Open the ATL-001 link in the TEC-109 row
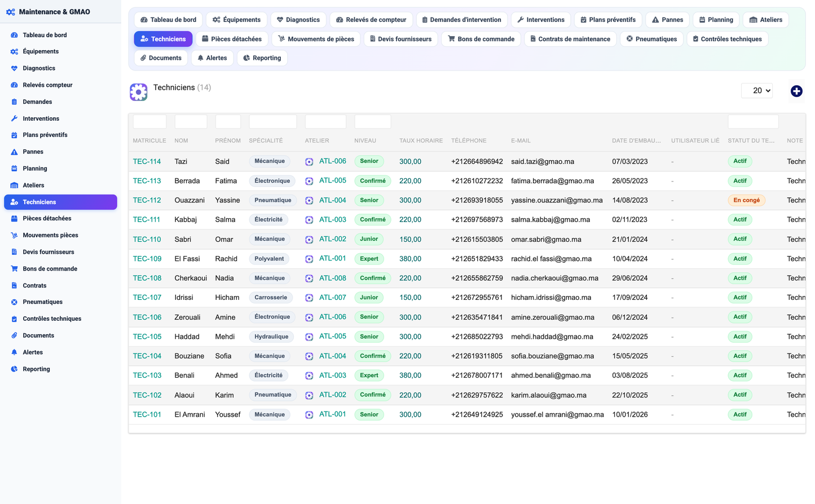815x504 pixels. [x=333, y=258]
